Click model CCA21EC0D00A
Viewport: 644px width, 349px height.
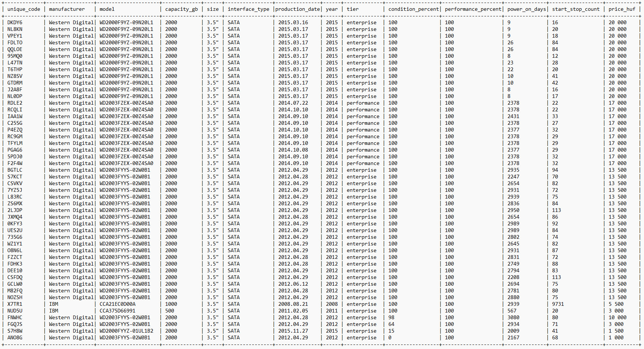(118, 304)
